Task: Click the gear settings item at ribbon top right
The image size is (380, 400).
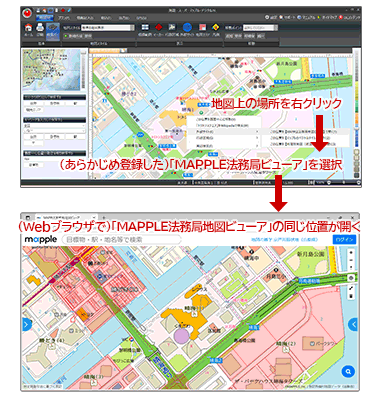Action: click(272, 17)
